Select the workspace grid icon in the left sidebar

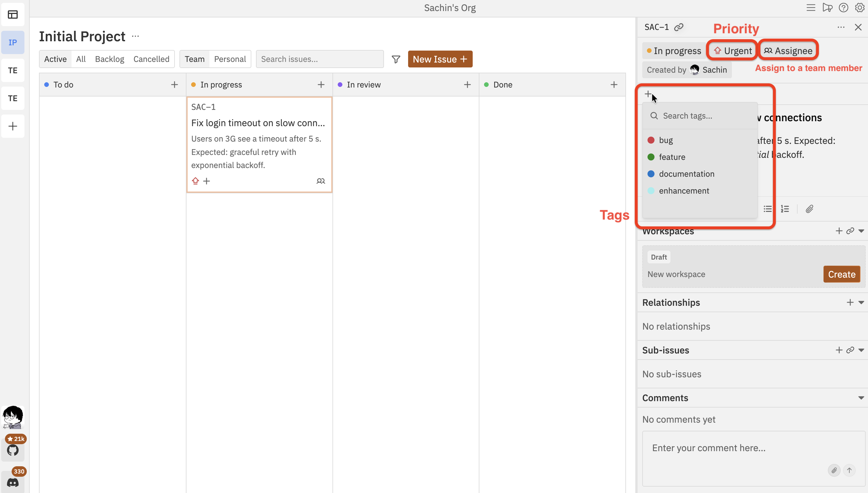13,15
